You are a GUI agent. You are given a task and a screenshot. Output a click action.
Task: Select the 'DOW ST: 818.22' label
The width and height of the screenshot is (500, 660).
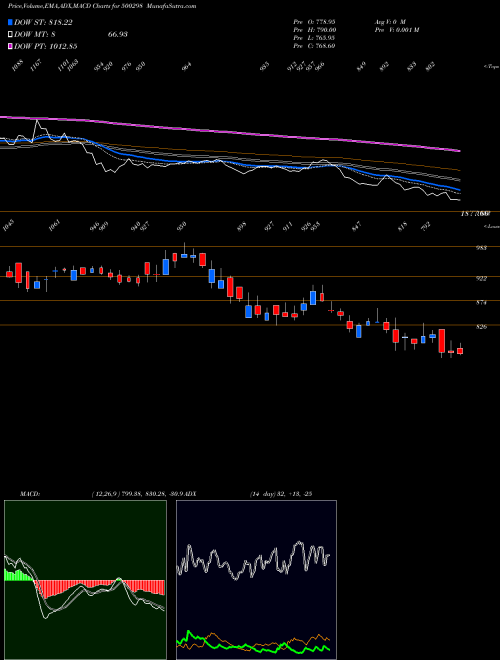point(43,22)
